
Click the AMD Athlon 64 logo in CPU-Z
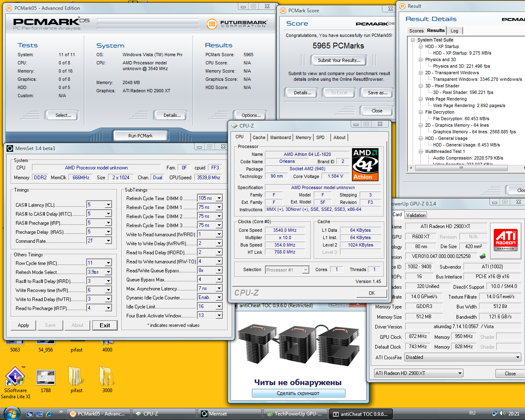click(x=365, y=164)
